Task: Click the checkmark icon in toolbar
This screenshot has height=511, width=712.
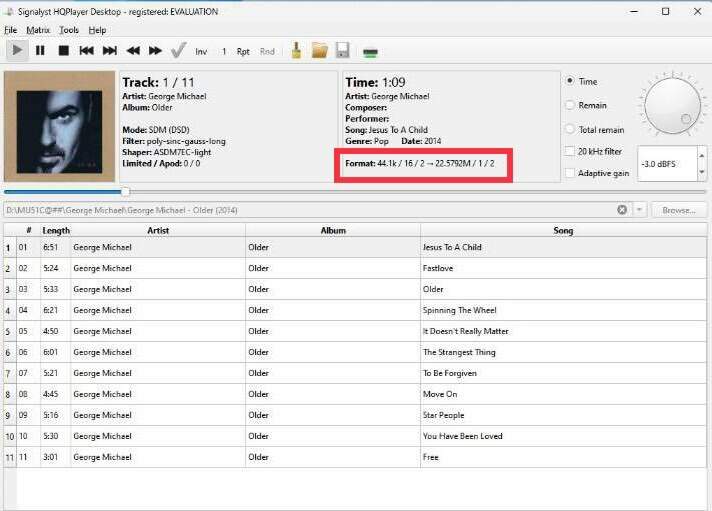Action: 178,50
